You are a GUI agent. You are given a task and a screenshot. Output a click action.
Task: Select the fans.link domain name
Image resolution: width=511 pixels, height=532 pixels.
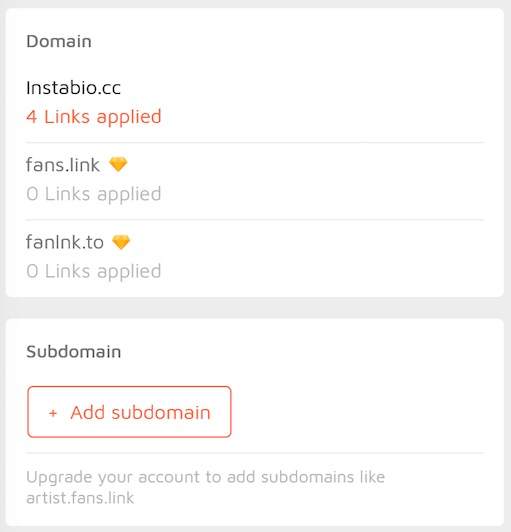point(63,165)
